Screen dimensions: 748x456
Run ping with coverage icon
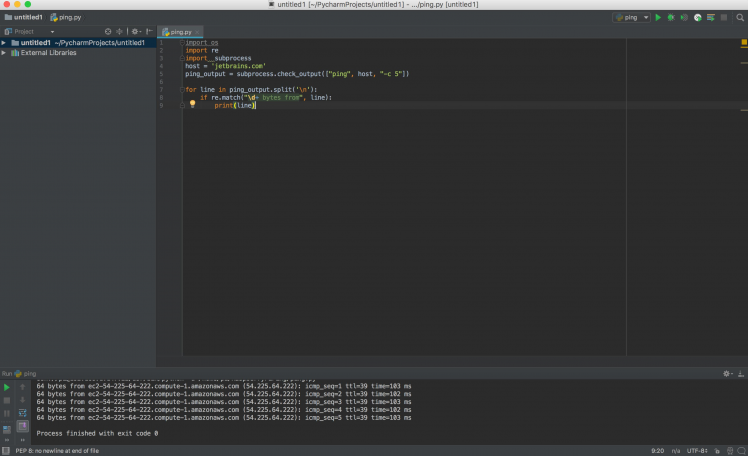tap(684, 17)
